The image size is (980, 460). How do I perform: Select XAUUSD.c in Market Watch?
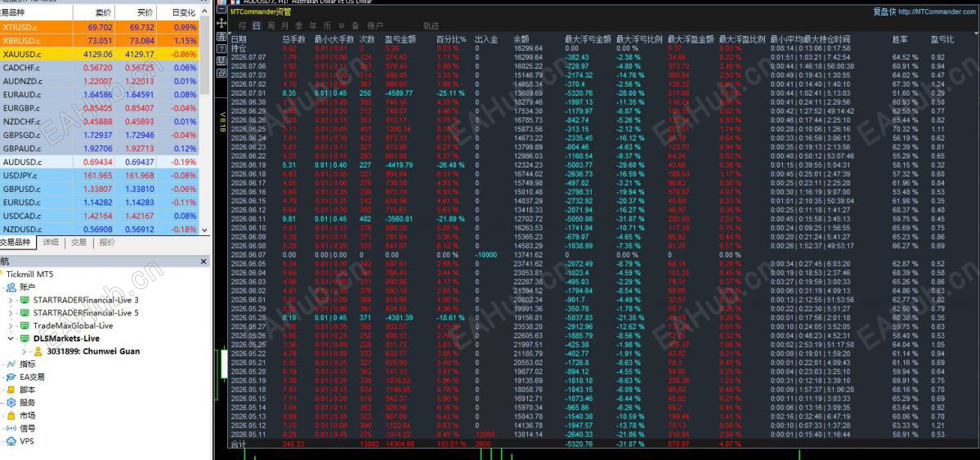(x=100, y=55)
